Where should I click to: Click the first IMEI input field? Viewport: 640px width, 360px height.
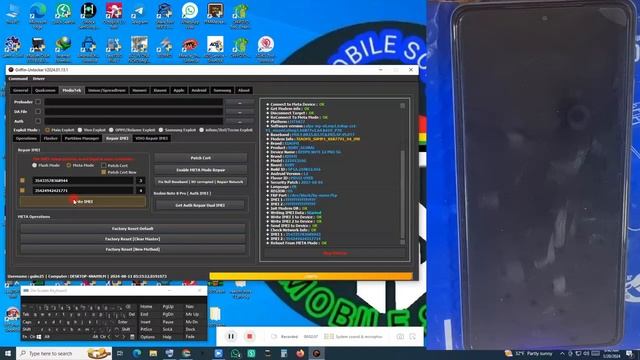pos(83,180)
